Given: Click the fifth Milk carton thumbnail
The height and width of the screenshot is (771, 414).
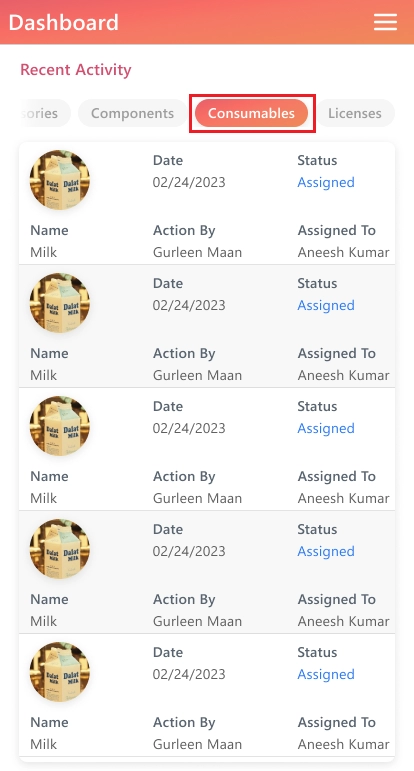Looking at the screenshot, I should coord(59,672).
